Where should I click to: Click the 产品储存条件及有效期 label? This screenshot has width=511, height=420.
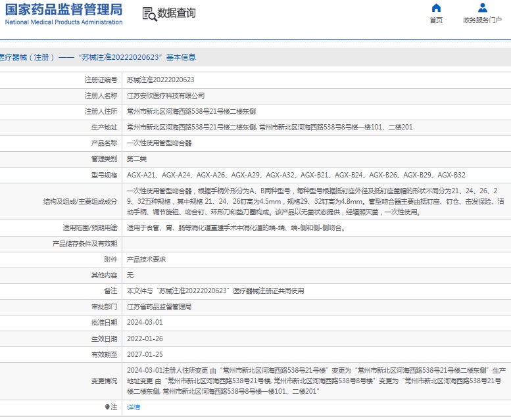85,244
